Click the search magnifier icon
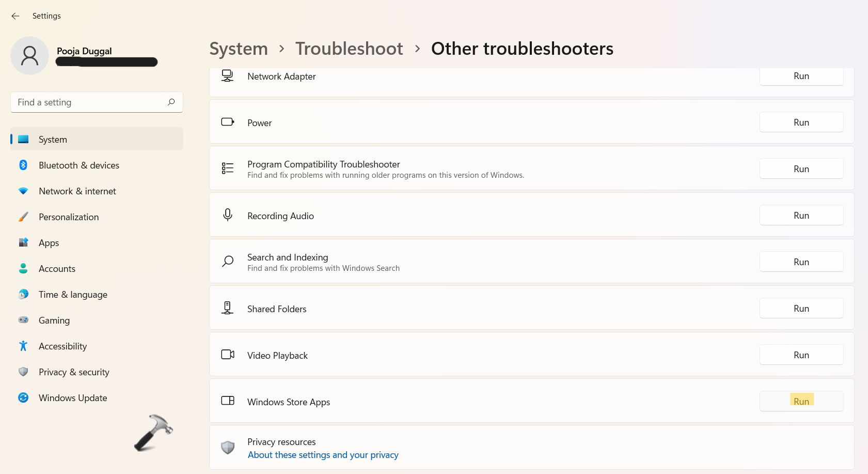The height and width of the screenshot is (474, 868). click(x=171, y=102)
